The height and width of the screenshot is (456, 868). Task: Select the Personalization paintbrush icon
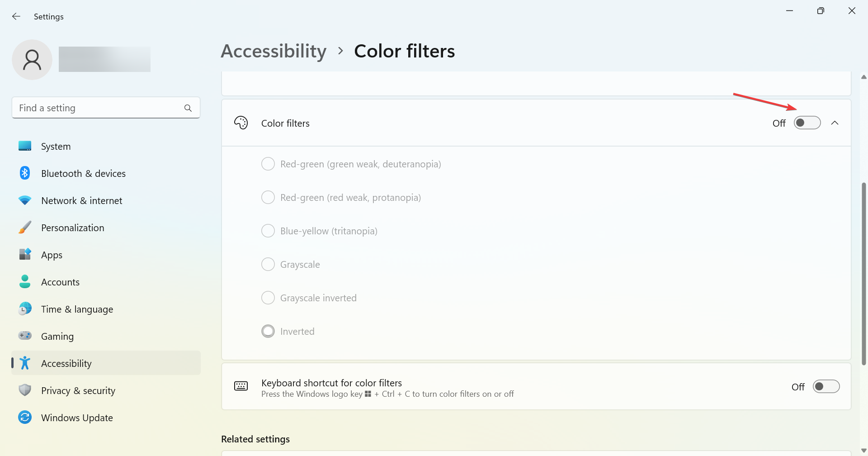point(25,228)
